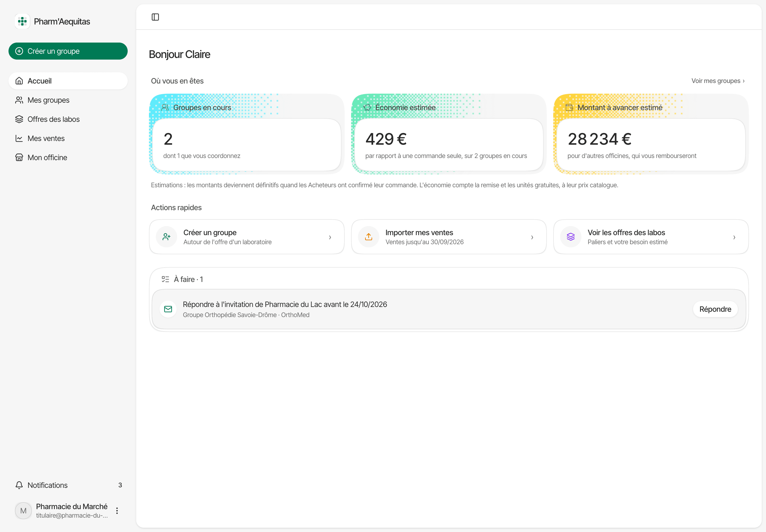The image size is (766, 532).
Task: Click the chart icon beside Mes ventes
Action: pos(19,138)
